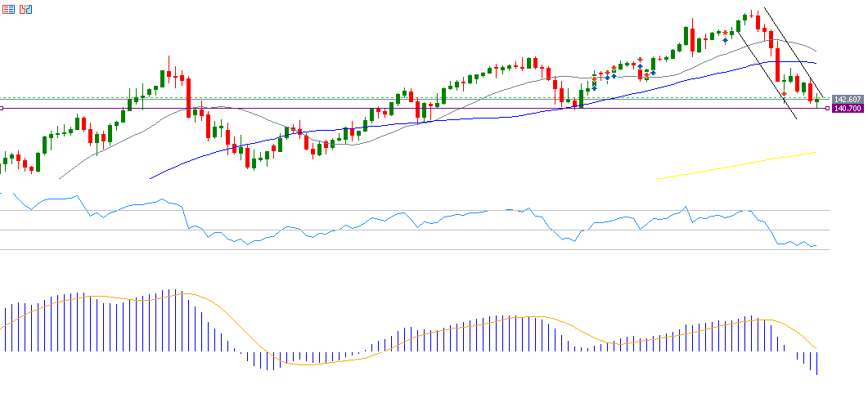Select the 142.607 gray price label

coord(848,100)
